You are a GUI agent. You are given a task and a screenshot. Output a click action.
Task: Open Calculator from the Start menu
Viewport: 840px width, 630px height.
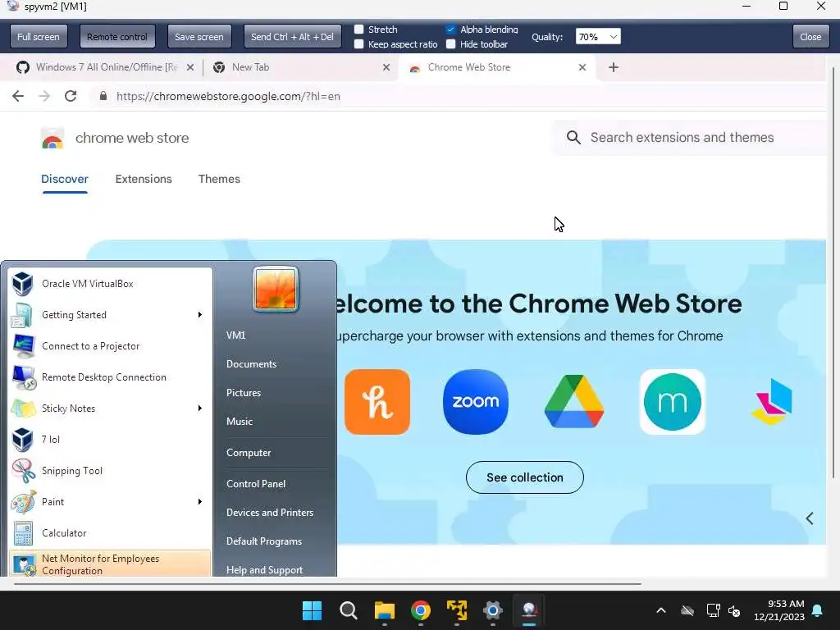[111, 533]
